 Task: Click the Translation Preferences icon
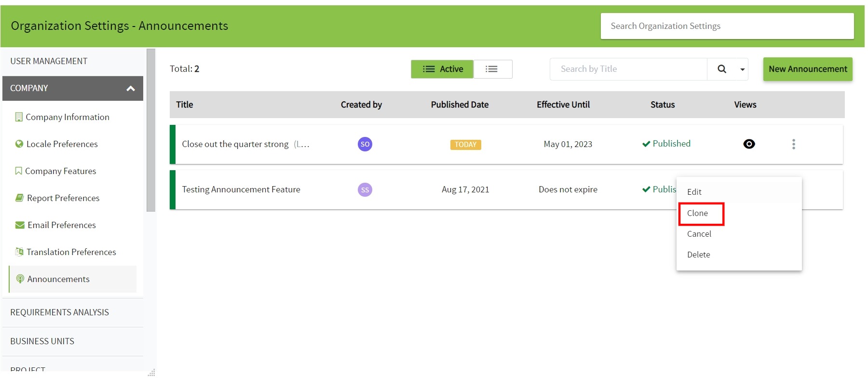(19, 252)
